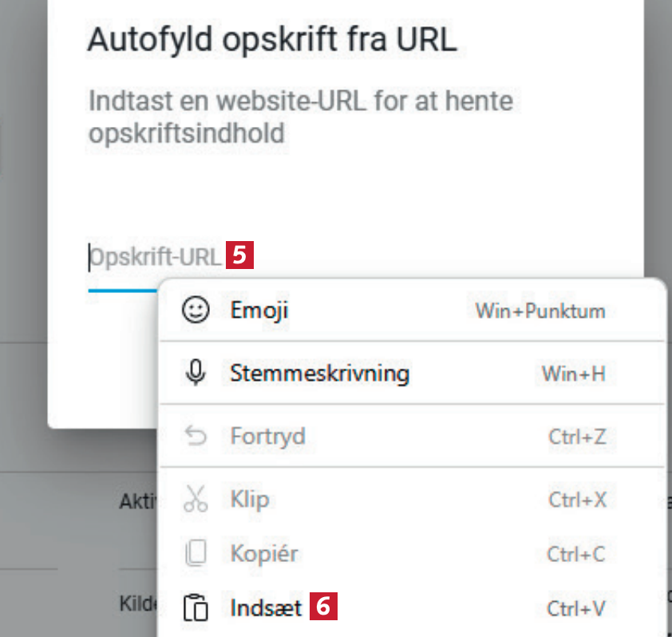Select the Klip text label
The image size is (672, 637).
coord(249,500)
